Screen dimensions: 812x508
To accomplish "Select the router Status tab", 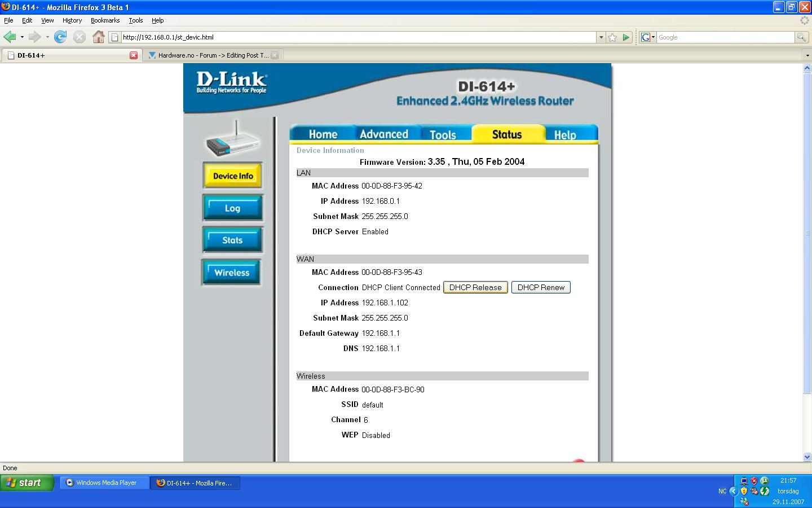I will pos(507,134).
